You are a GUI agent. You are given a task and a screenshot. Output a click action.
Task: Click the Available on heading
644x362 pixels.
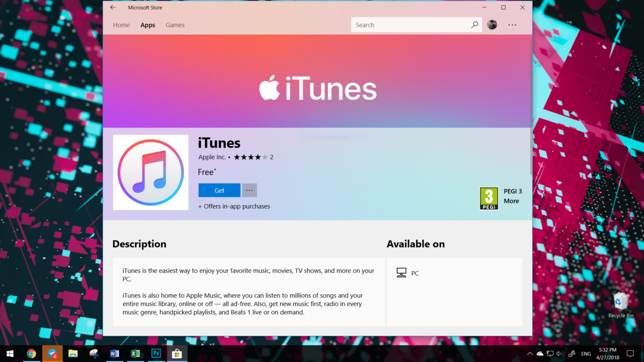[x=416, y=244]
